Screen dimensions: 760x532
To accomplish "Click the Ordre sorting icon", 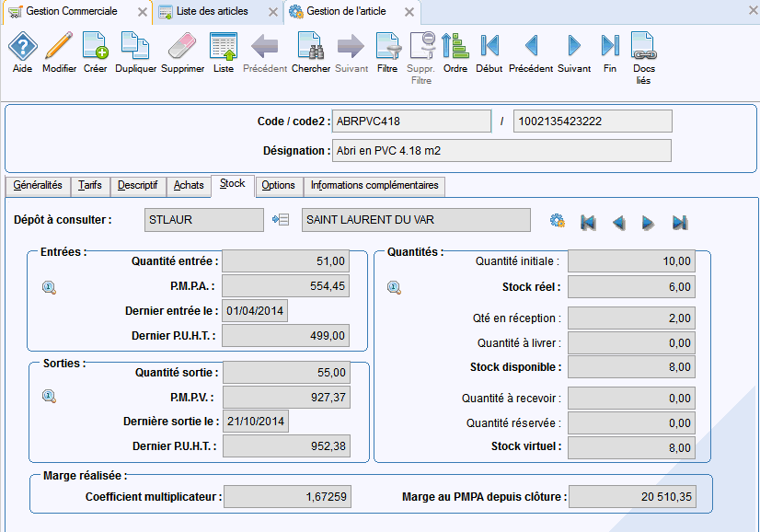I will coord(455,46).
